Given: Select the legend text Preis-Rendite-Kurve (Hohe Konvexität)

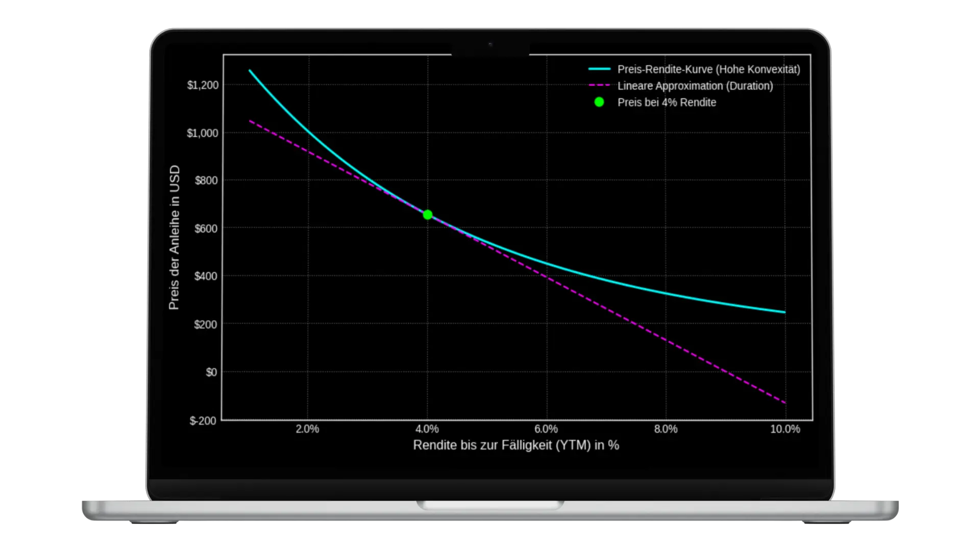Looking at the screenshot, I should click(708, 69).
